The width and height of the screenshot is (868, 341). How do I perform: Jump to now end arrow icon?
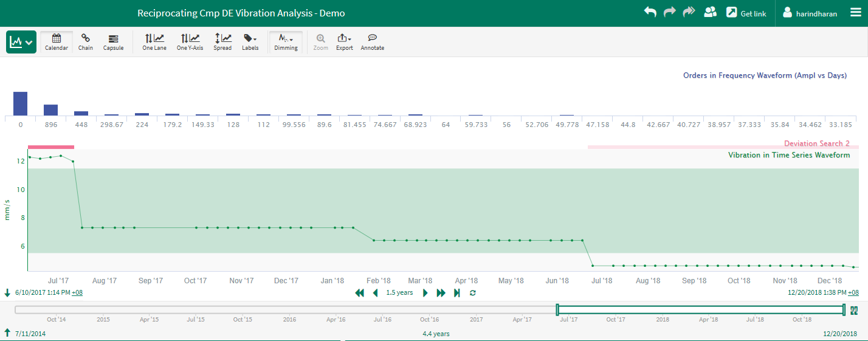(456, 293)
